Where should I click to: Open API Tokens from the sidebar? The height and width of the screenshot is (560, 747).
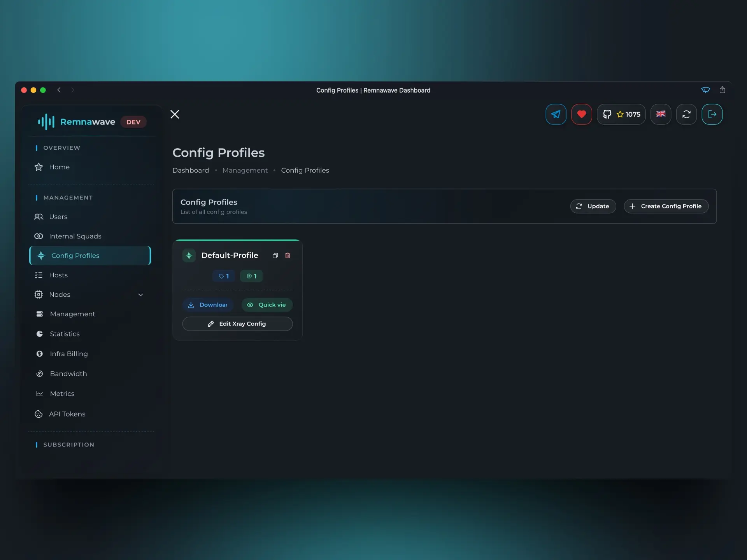click(68, 414)
